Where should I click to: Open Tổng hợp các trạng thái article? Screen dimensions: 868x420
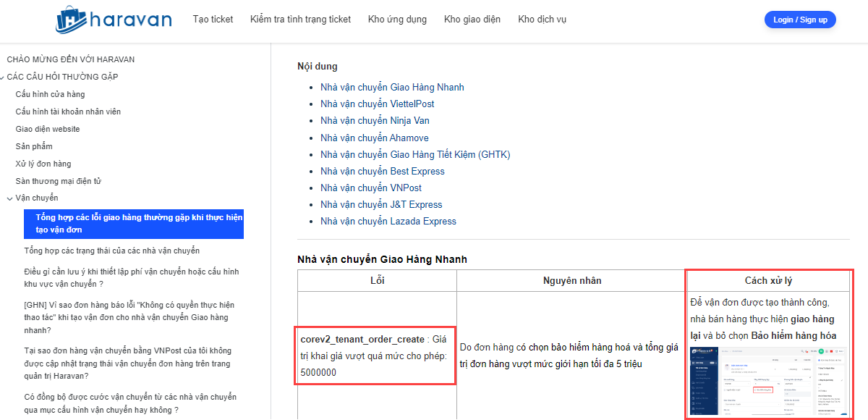[112, 251]
